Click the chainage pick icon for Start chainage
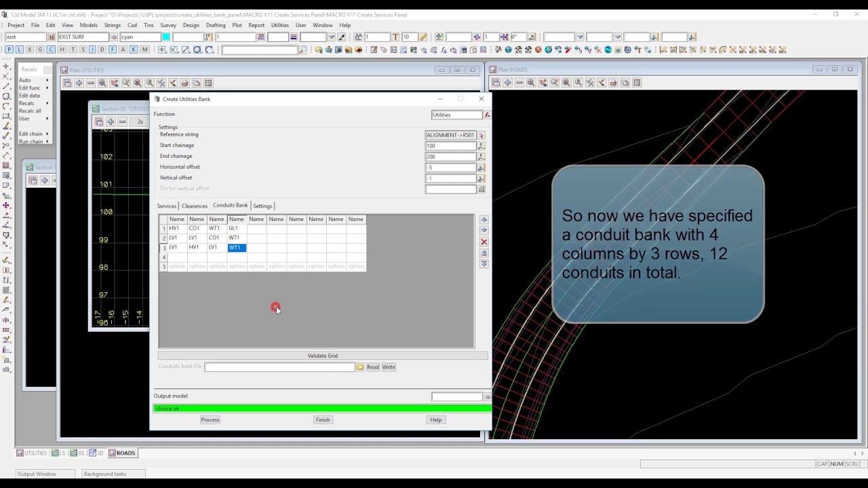 481,146
